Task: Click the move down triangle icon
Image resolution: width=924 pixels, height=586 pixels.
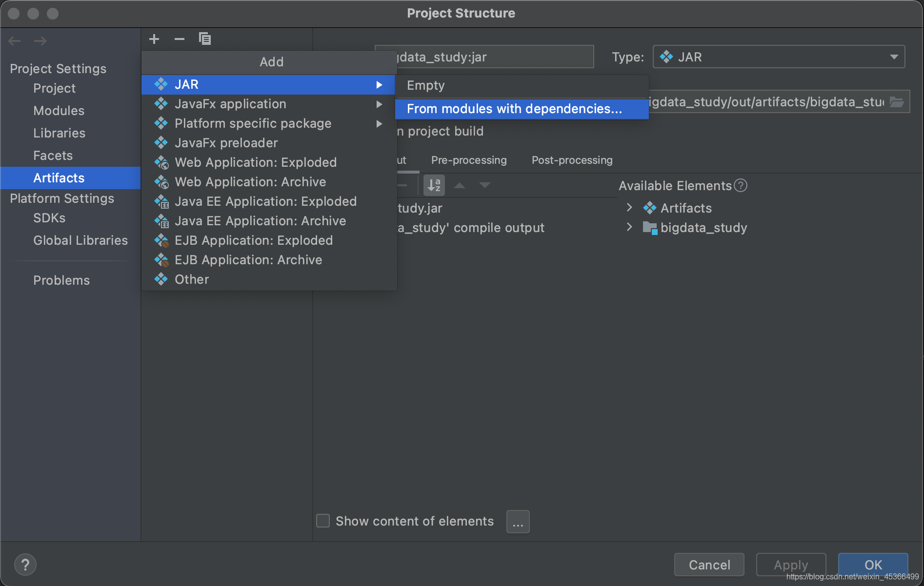Action: 485,185
